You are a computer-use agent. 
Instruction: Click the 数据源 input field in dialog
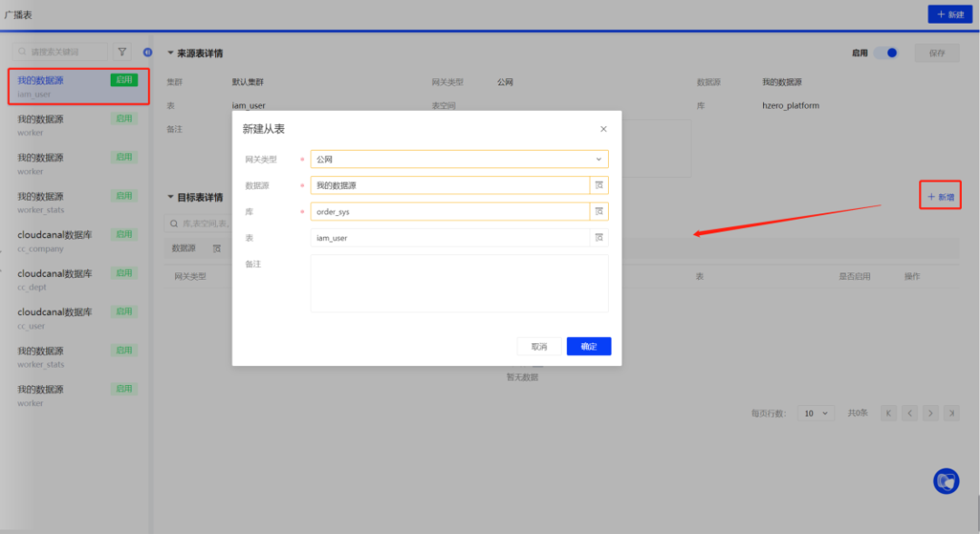click(450, 185)
